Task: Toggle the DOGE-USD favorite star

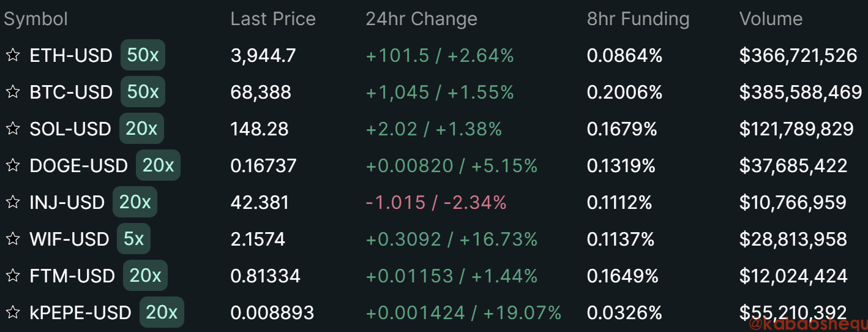Action: [x=12, y=166]
